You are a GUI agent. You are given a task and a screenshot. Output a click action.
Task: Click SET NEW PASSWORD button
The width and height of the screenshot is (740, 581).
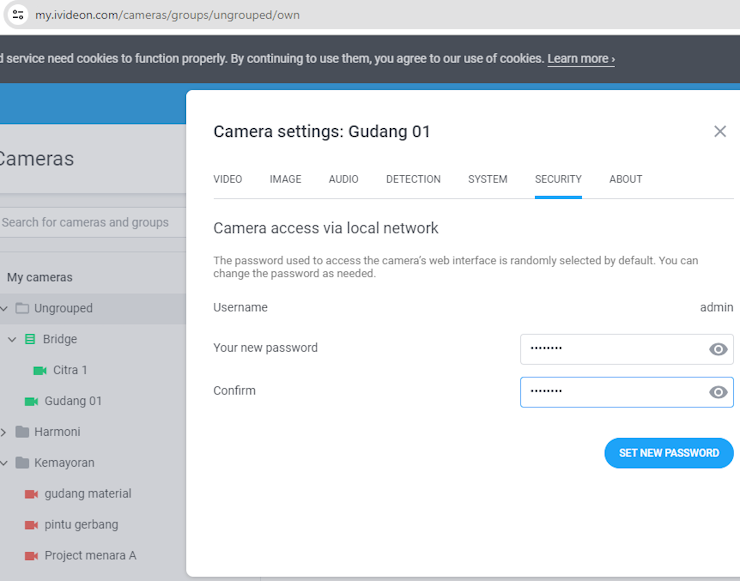[x=669, y=453]
